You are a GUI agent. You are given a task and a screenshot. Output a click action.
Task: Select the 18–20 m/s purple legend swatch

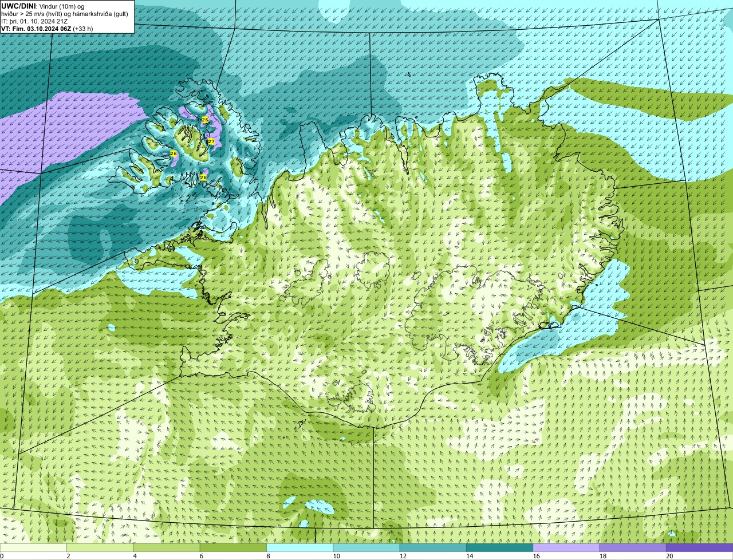click(x=633, y=548)
